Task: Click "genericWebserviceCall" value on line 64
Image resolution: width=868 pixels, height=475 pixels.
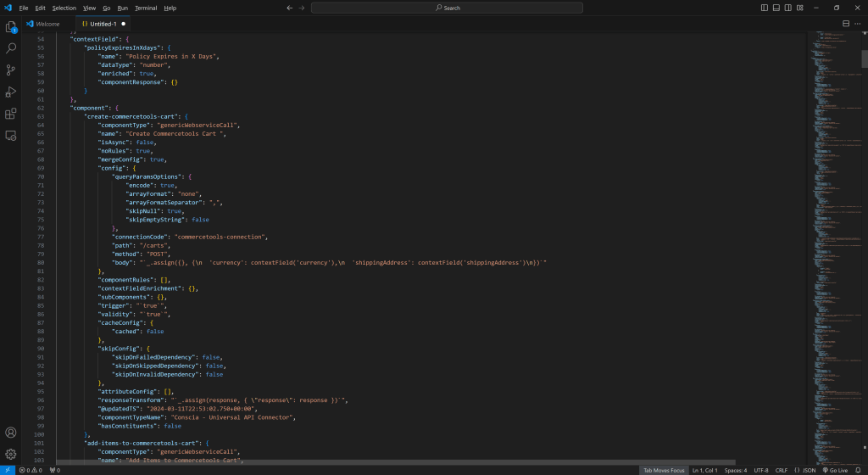Action: [x=197, y=126]
